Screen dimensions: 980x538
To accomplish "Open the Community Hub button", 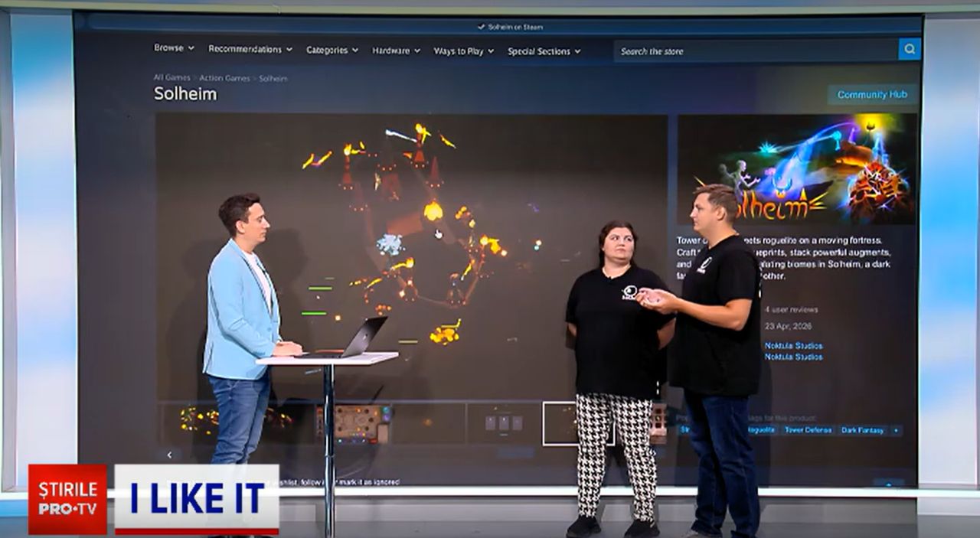I will coord(872,95).
